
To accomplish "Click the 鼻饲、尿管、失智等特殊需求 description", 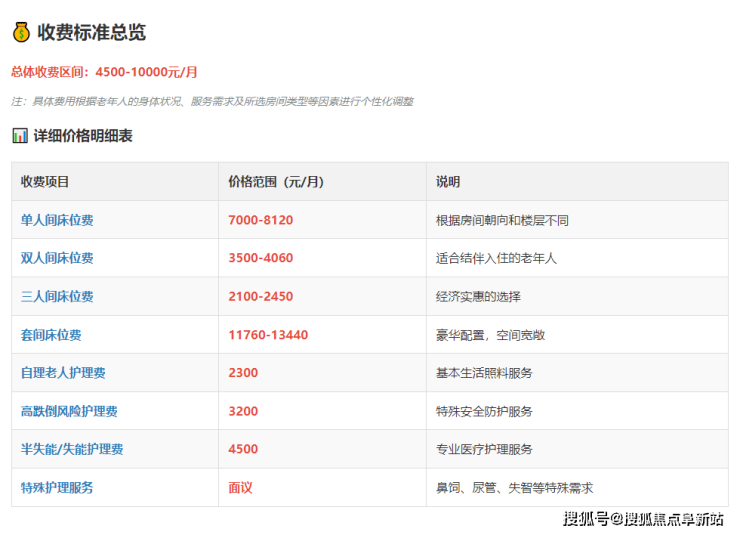I will [x=514, y=488].
